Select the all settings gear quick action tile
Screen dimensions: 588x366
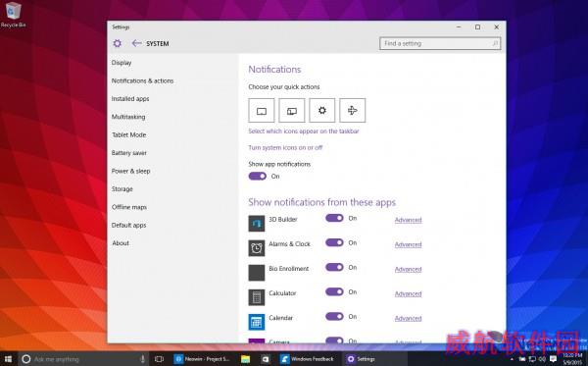click(322, 110)
